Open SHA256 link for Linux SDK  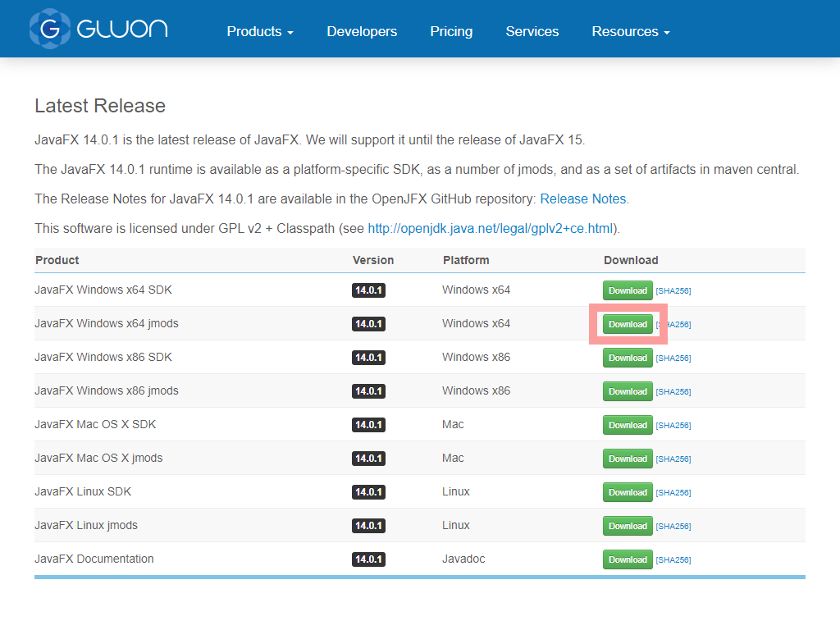tap(673, 493)
